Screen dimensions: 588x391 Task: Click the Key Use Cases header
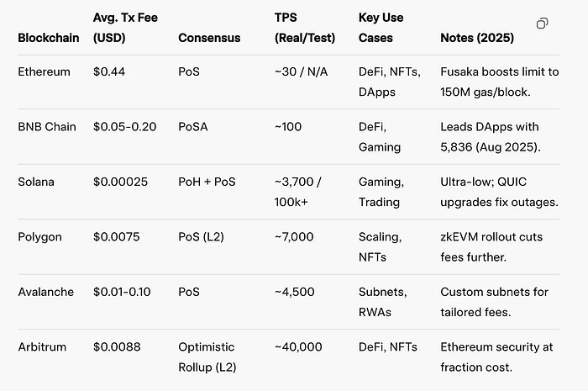[381, 28]
